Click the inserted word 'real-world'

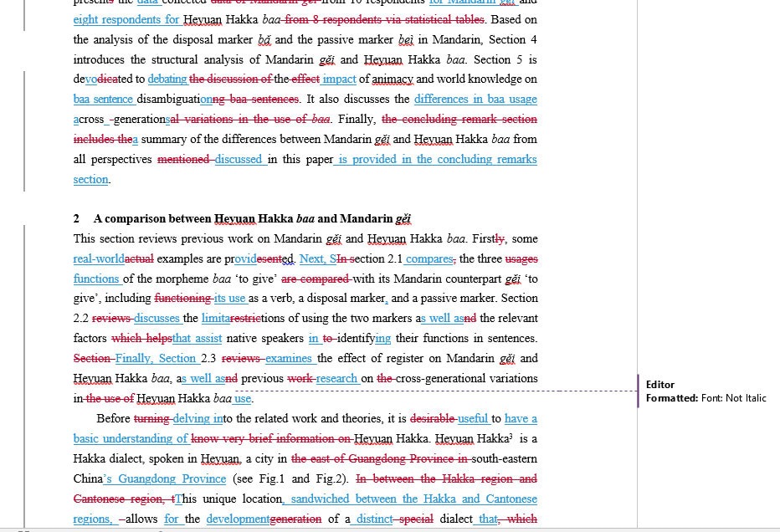point(99,259)
